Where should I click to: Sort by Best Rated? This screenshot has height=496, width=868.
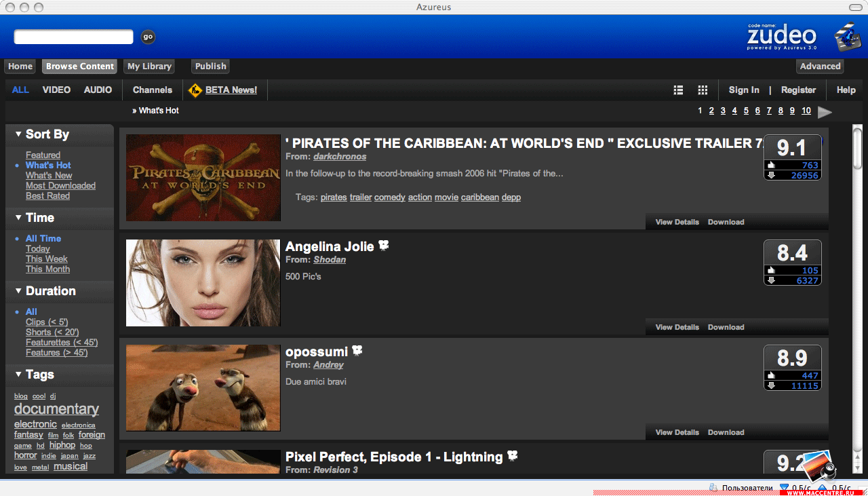coord(47,196)
